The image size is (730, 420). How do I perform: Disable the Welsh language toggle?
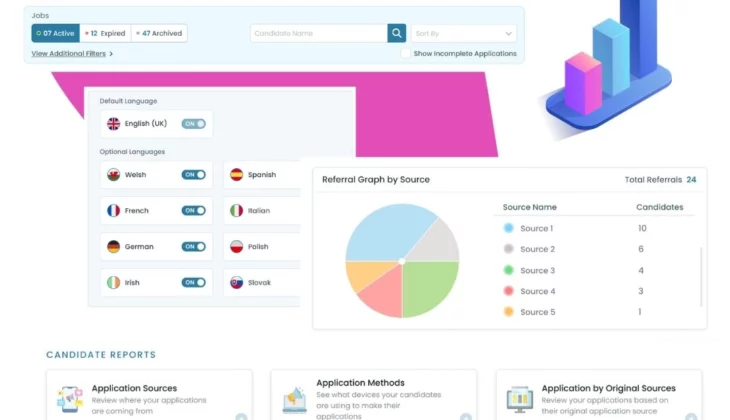coord(193,174)
